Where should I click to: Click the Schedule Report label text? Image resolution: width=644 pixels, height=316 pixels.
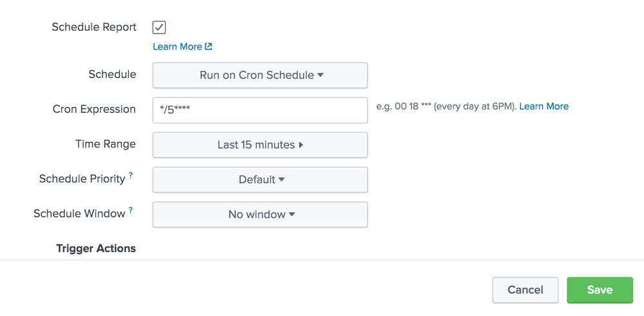pyautogui.click(x=94, y=27)
